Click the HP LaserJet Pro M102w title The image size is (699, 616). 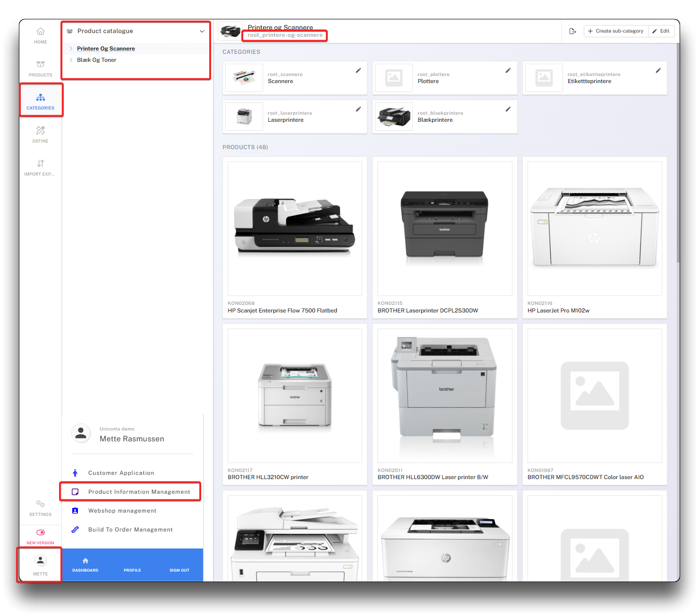[558, 311]
